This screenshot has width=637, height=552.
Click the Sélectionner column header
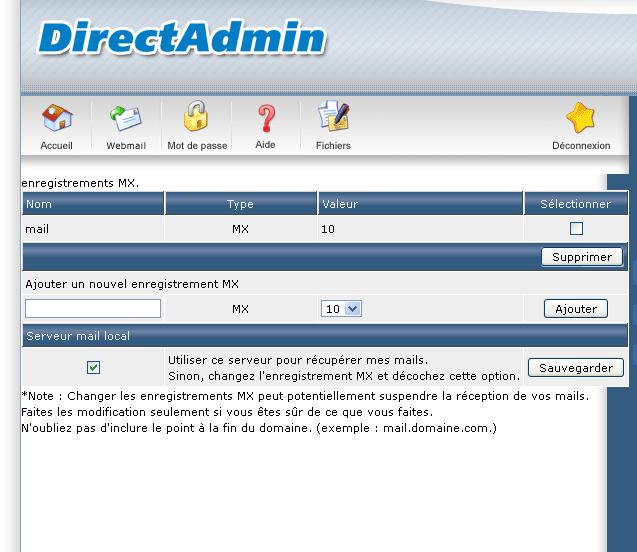(576, 204)
